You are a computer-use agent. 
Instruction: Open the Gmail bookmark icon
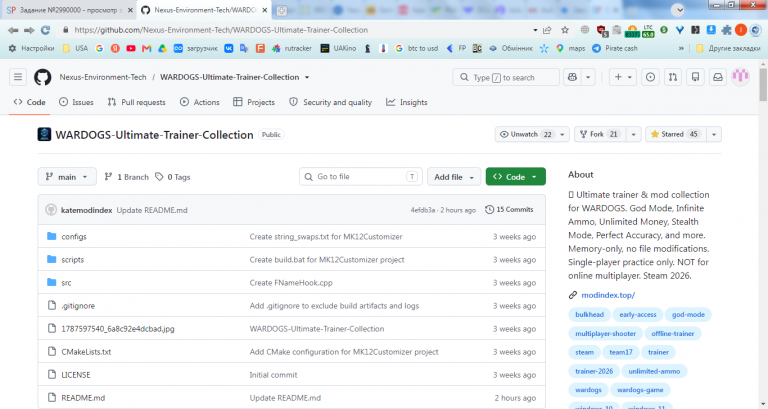point(146,48)
